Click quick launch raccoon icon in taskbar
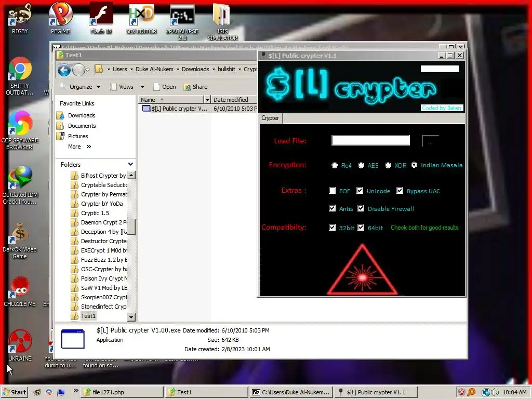Image resolution: width=532 pixels, height=399 pixels. (37, 392)
